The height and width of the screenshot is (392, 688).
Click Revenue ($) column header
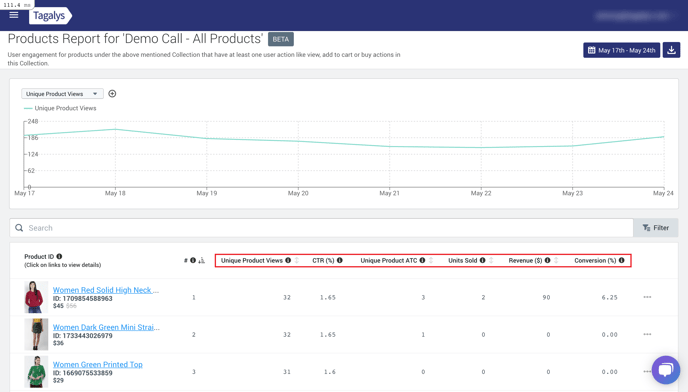(525, 260)
